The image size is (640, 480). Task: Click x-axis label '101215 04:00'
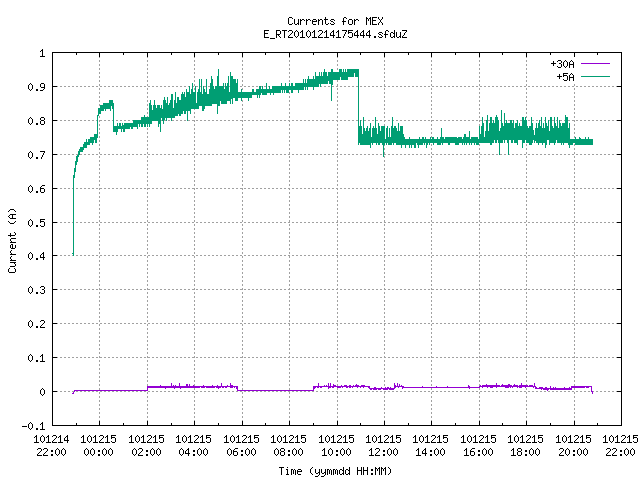click(x=193, y=446)
